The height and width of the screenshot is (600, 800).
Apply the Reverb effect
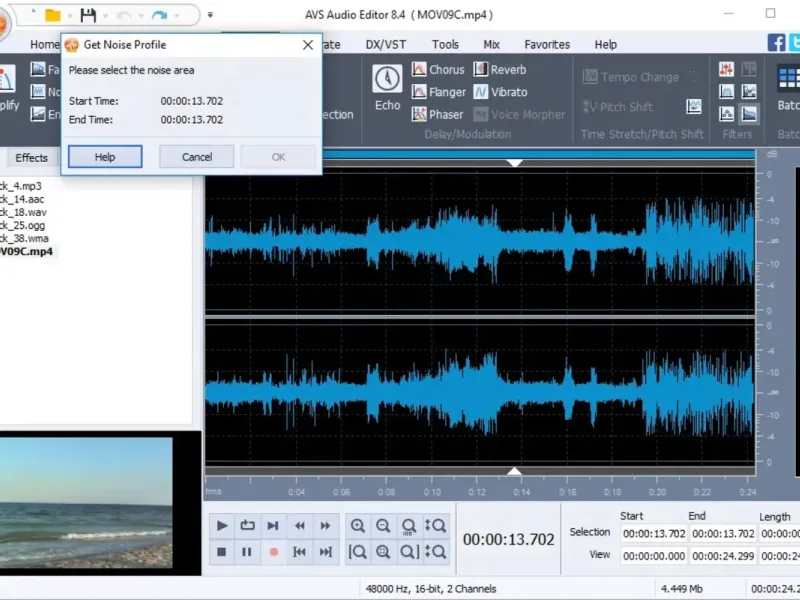[x=499, y=70]
